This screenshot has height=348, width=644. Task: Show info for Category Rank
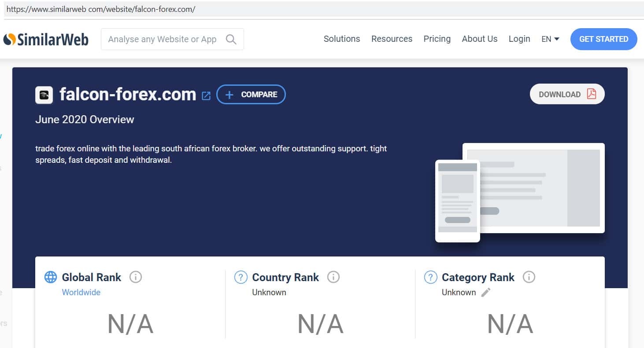(x=529, y=277)
